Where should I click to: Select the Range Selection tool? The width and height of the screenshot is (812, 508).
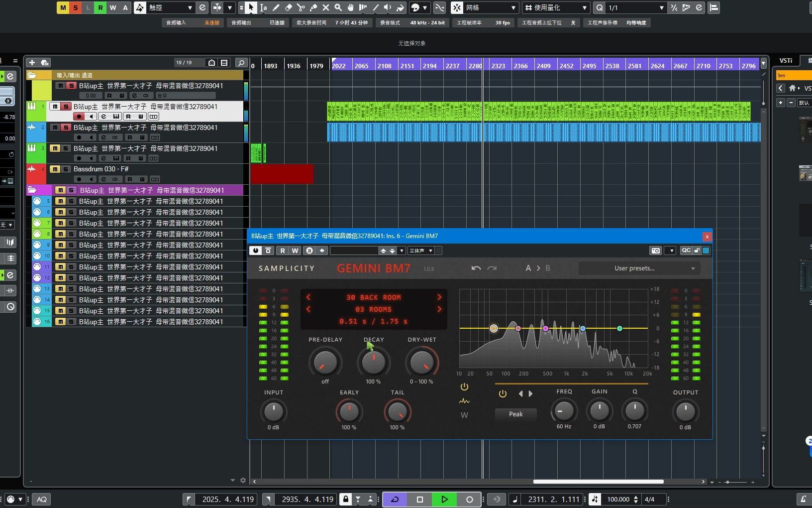[x=264, y=7]
